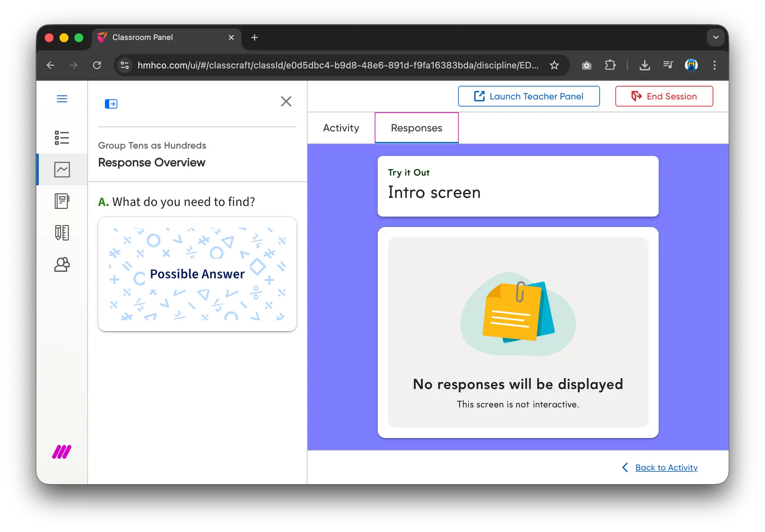Collapse the side panel using the blue arrow icon
Image resolution: width=765 pixels, height=532 pixels.
click(x=111, y=104)
